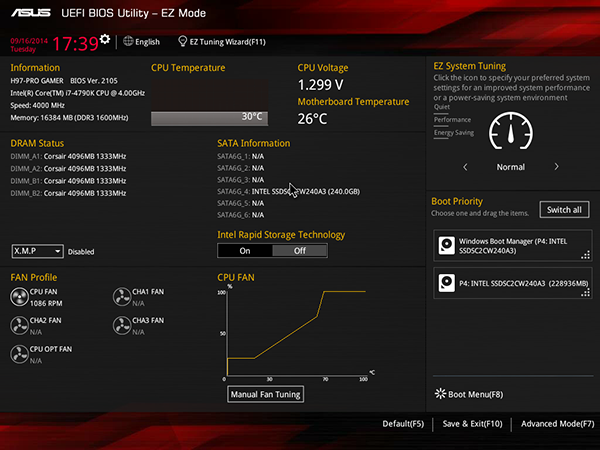Select the CHA2 FAN fan icon
Screen dimensions: 600x450
coord(19,326)
